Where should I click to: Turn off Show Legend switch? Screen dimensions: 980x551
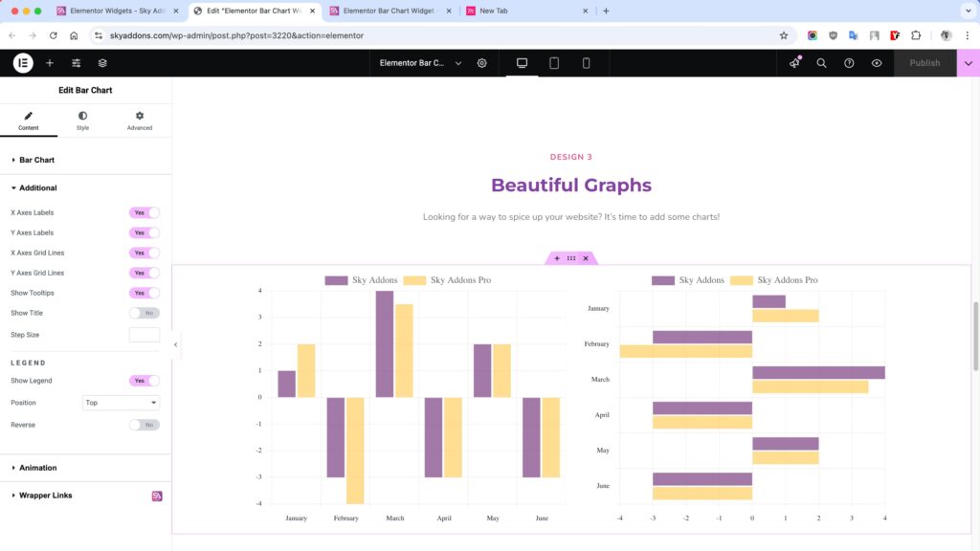coord(145,381)
